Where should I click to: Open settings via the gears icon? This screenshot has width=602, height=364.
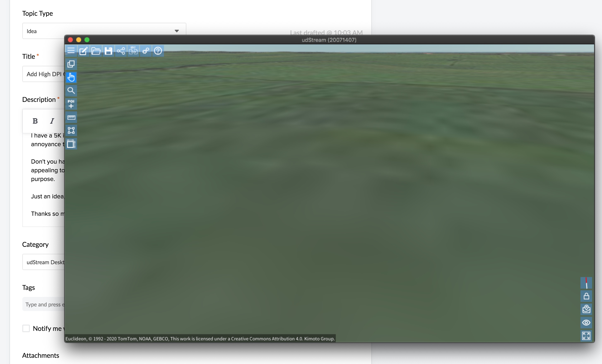click(x=146, y=51)
